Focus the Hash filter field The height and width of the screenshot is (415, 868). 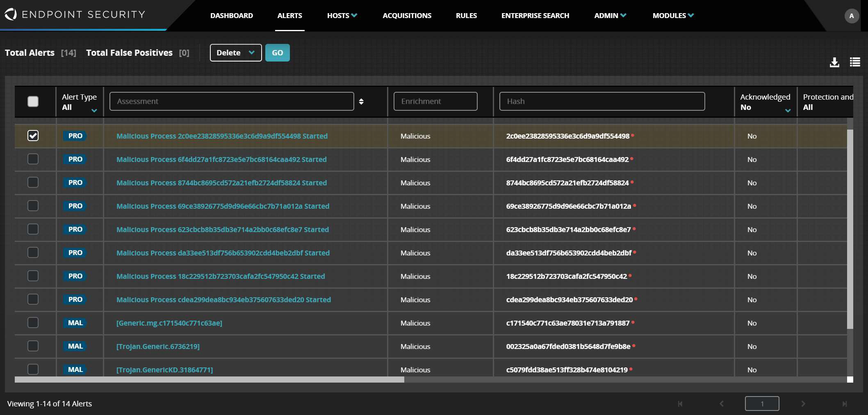point(602,101)
